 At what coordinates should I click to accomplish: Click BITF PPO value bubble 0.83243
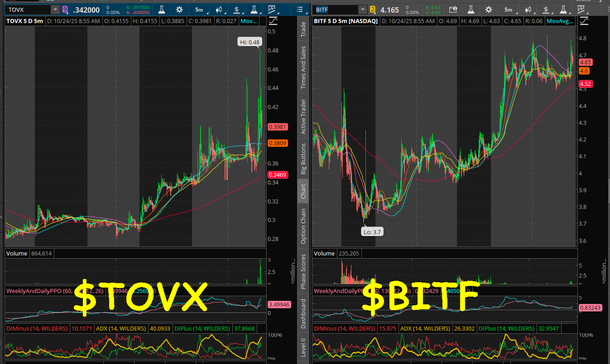point(589,308)
